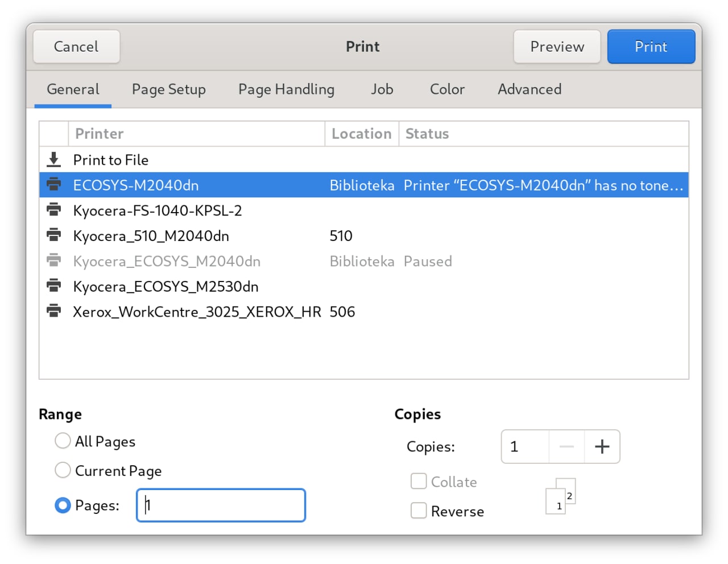Click the Paused status text
Screen dimensions: 728x564
428,261
